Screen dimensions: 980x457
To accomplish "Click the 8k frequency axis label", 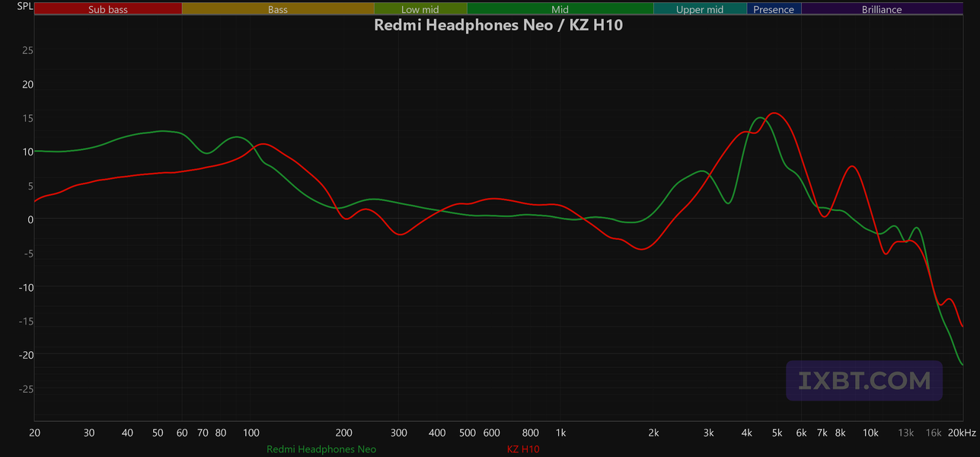I will pyautogui.click(x=840, y=433).
